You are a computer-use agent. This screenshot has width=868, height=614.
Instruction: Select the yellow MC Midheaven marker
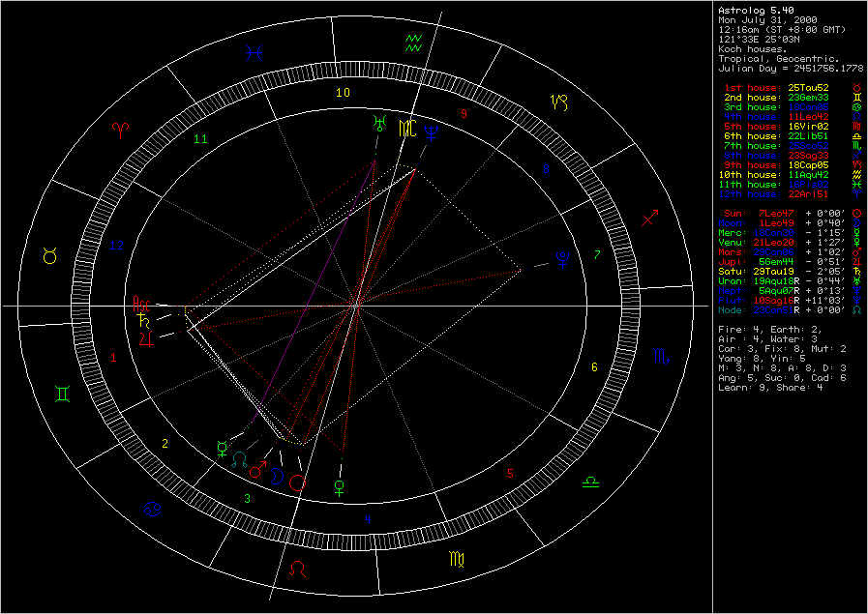(x=411, y=127)
